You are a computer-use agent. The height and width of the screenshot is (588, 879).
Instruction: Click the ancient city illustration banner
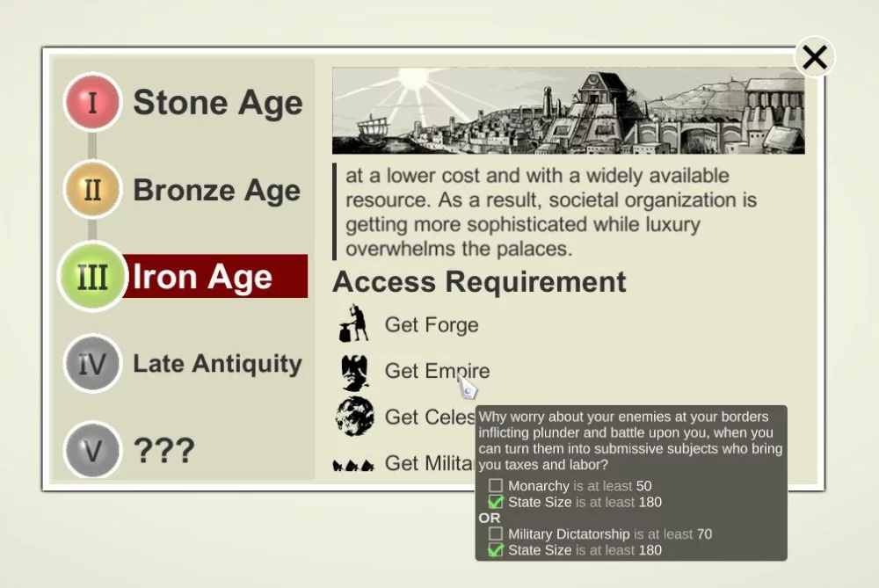pos(568,111)
